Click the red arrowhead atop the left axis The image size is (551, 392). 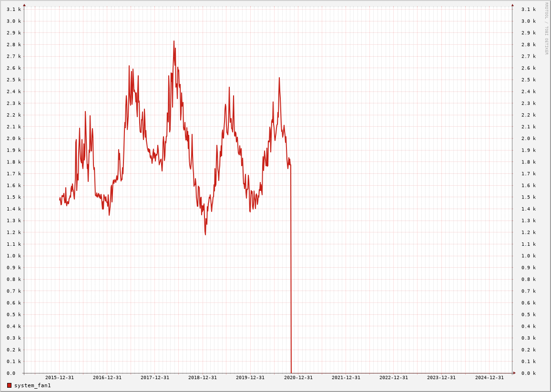24,5
